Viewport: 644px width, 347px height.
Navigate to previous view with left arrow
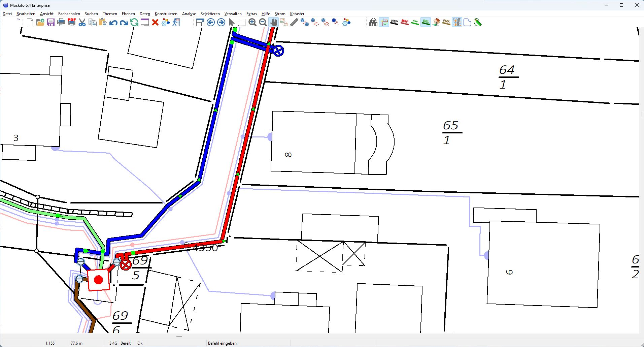(x=211, y=22)
